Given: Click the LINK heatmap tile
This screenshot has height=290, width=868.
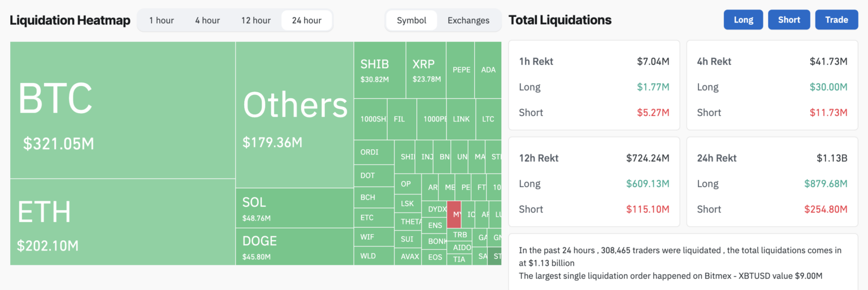Looking at the screenshot, I should tap(461, 119).
